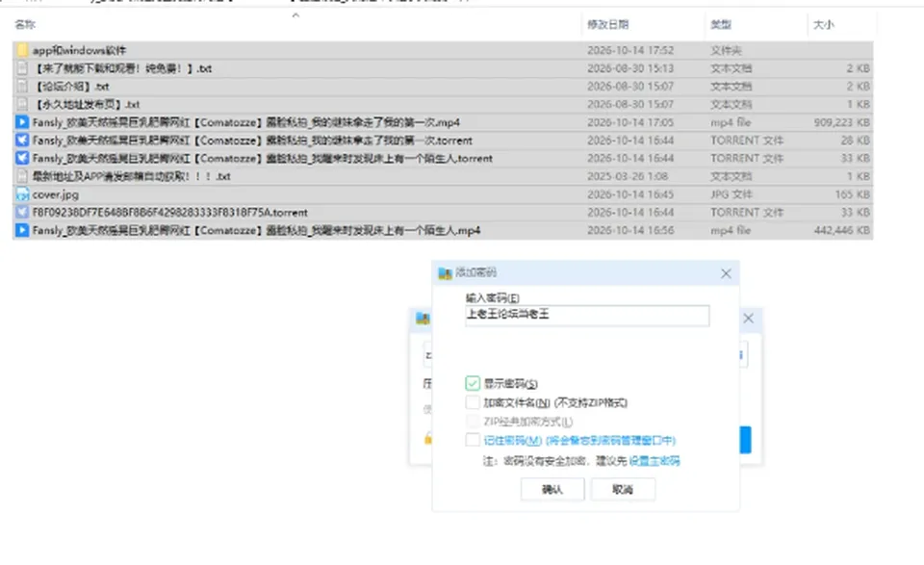Click the size value 909,223 KB

coord(841,122)
